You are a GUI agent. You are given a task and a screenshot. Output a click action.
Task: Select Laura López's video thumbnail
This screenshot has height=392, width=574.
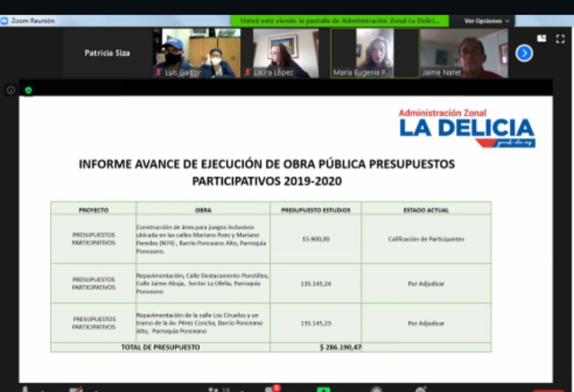point(281,53)
